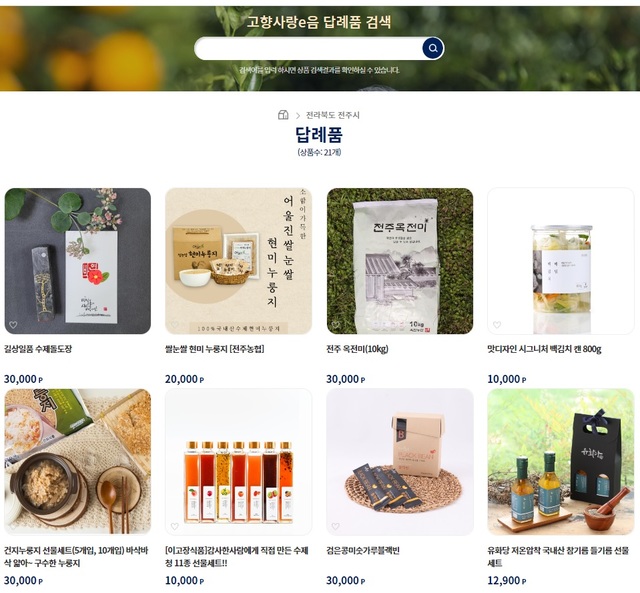Click the breadcrumb chevron arrow
Screen dimensions: 640x593
click(298, 115)
